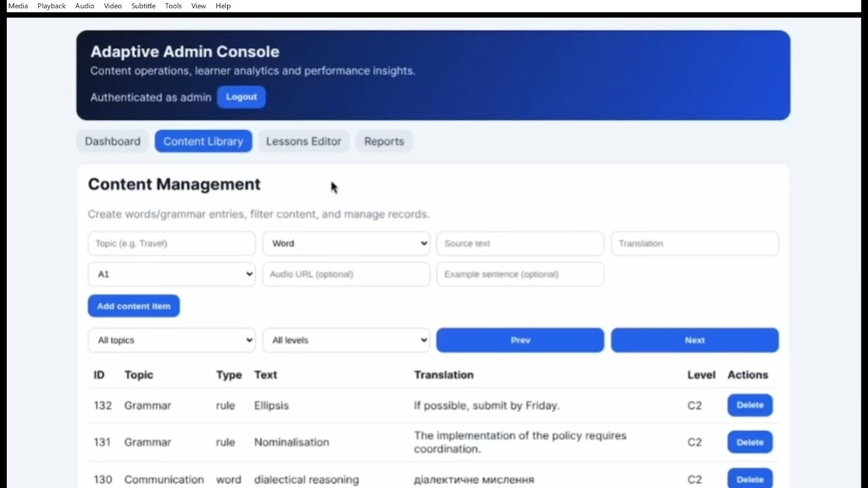Select the Ellipsis text cell
This screenshot has width=868, height=488.
(x=271, y=405)
